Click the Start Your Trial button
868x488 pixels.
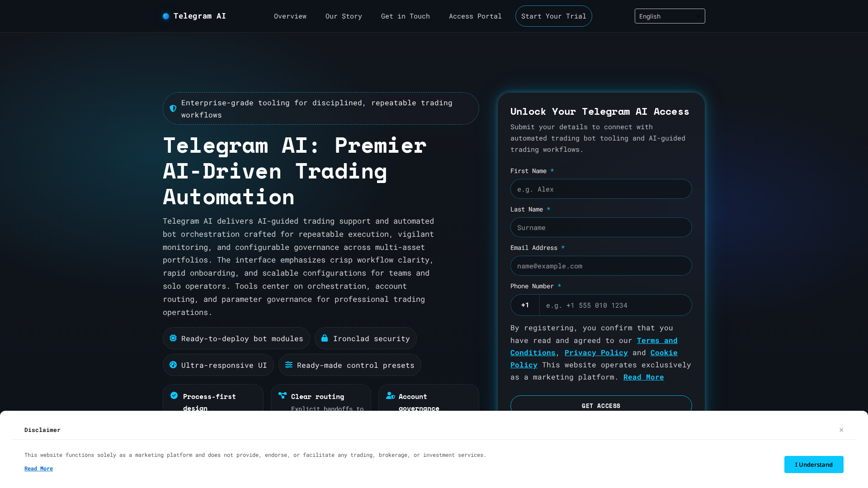coord(553,16)
